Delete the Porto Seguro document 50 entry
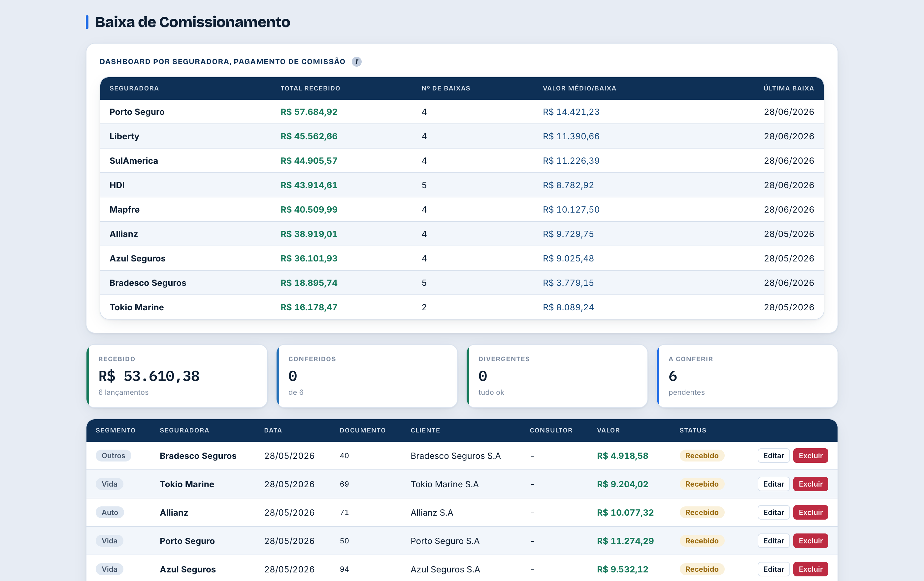The height and width of the screenshot is (581, 924). [810, 541]
